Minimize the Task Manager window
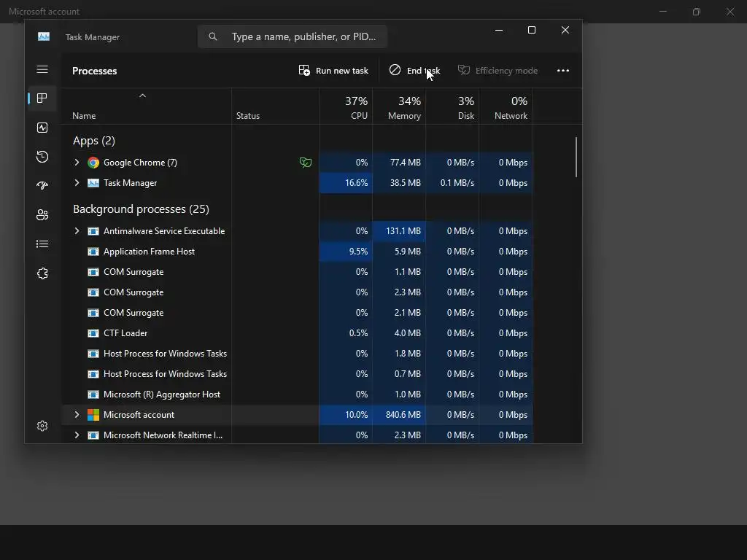Viewport: 747px width, 560px height. tap(499, 30)
